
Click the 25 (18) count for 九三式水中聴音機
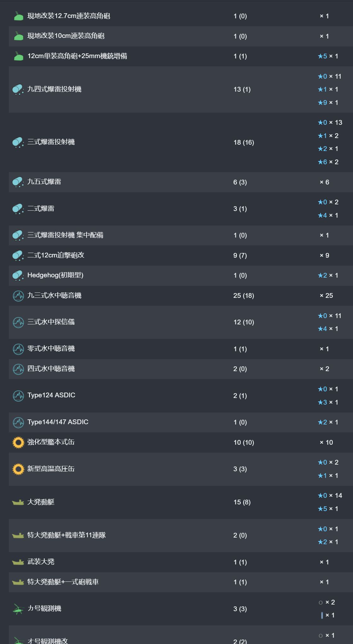point(244,296)
